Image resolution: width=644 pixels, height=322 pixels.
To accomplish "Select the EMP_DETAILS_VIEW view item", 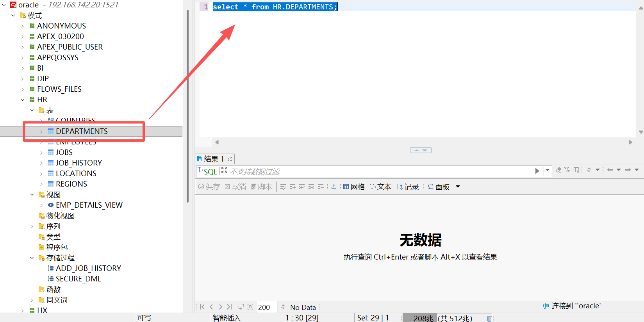I will pyautogui.click(x=89, y=205).
